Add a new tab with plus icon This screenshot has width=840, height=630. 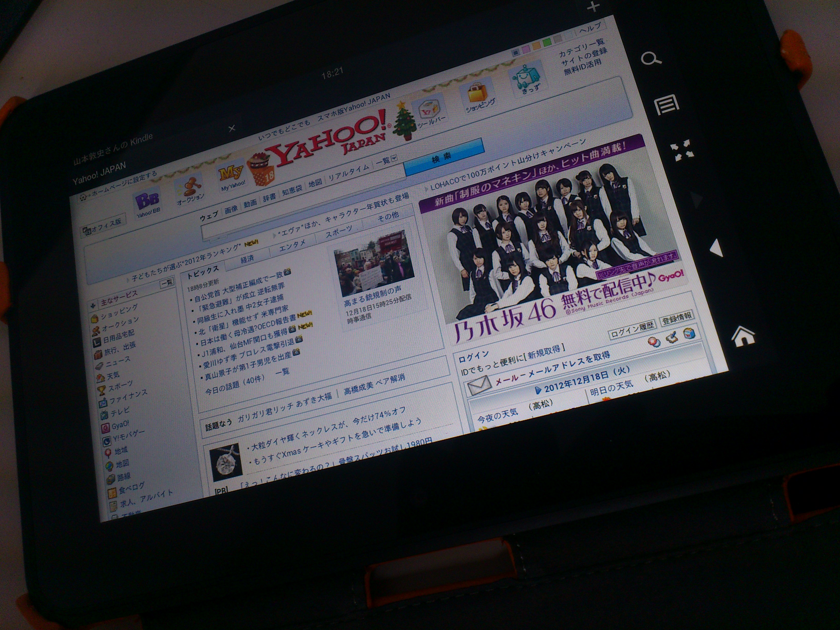[x=593, y=6]
